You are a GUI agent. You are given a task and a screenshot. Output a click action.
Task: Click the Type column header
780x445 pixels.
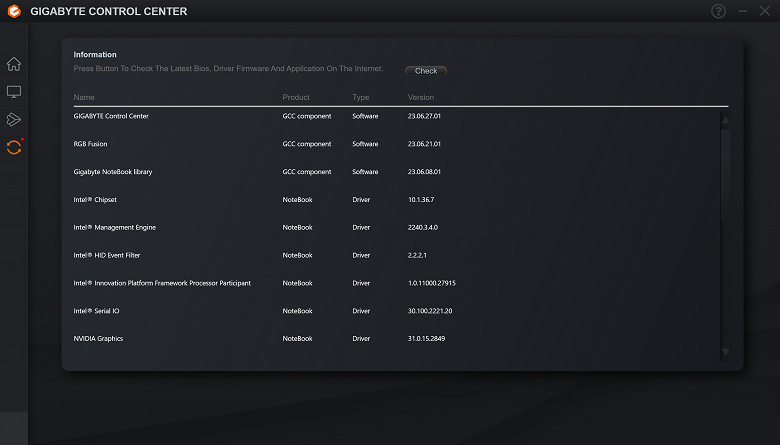coord(361,97)
